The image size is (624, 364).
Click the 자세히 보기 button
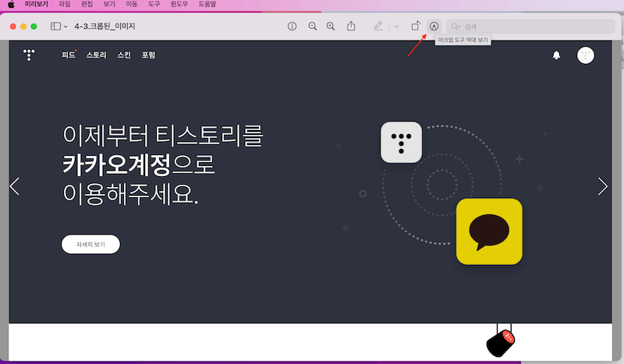(x=90, y=244)
